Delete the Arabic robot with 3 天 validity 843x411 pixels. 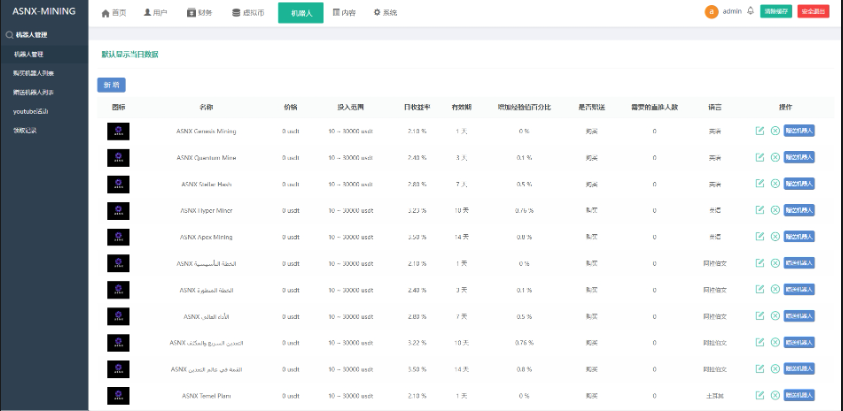tap(775, 289)
